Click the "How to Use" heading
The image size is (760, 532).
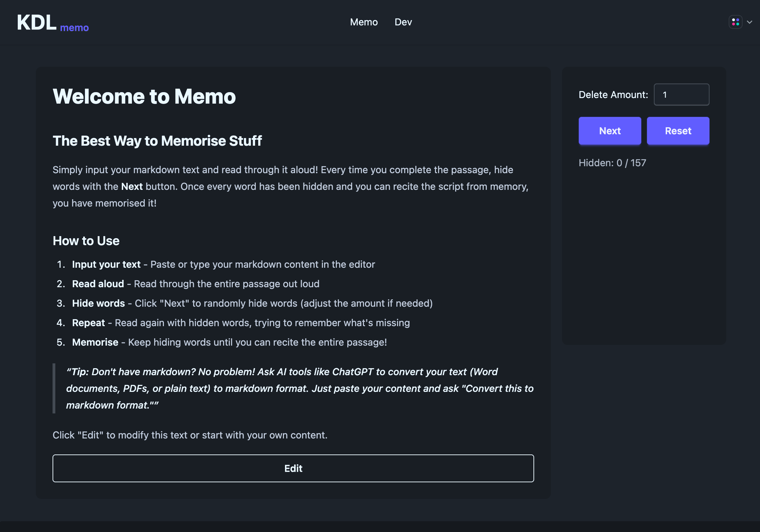(x=86, y=241)
